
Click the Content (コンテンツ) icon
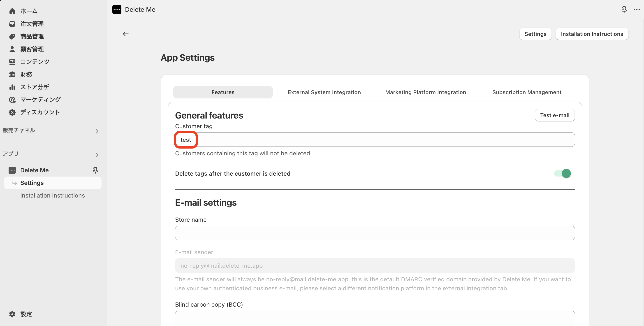(12, 62)
